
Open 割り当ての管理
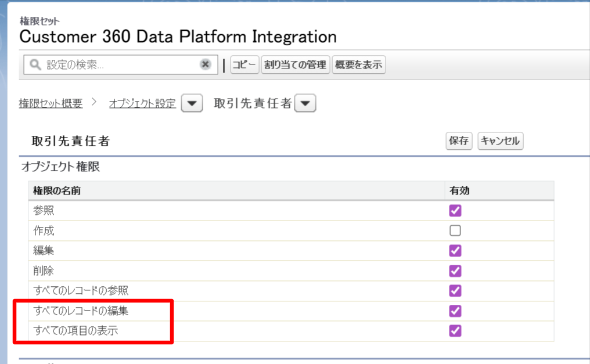click(295, 64)
